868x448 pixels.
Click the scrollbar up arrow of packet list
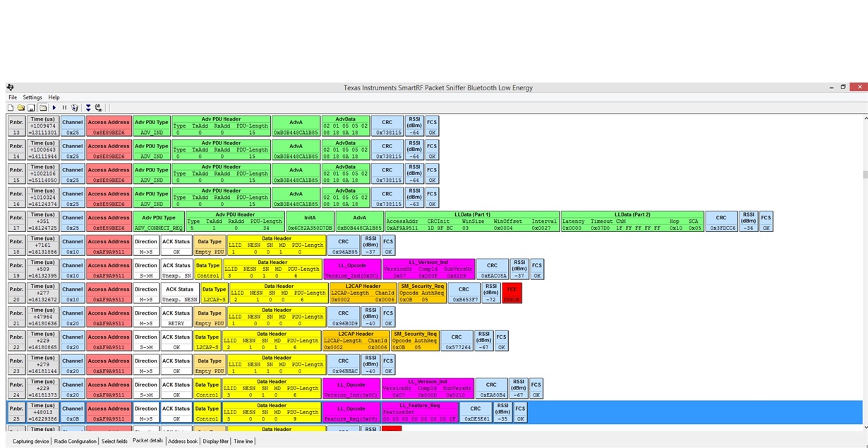pyautogui.click(x=865, y=119)
